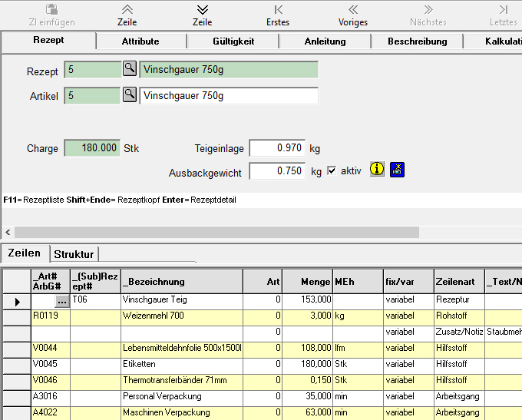Viewport: 522px width, 420px height.
Task: Toggle the aktiv checkbox
Action: pos(332,171)
